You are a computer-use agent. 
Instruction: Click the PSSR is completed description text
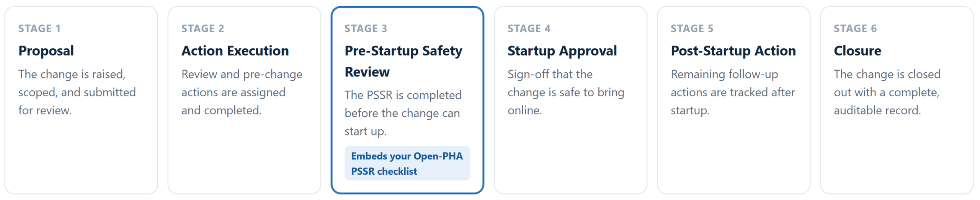point(403,113)
